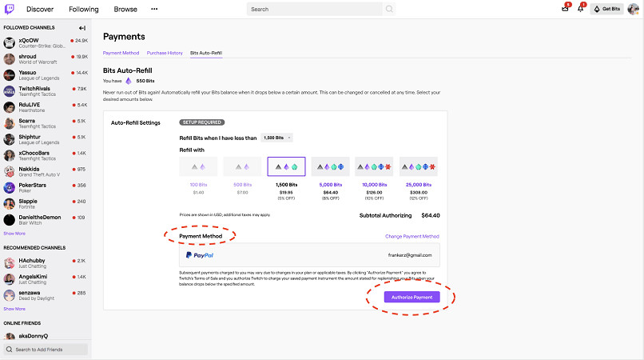Screen dimensions: 644x360
Task: Open Scarra channel avatar
Action: tap(9, 123)
